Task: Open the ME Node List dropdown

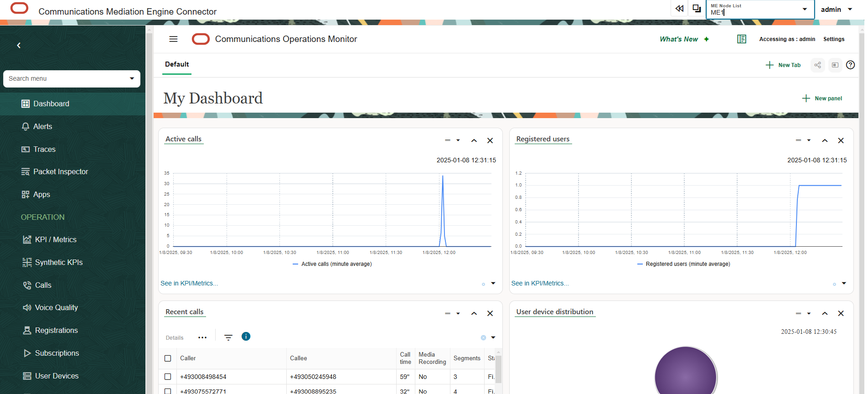Action: pyautogui.click(x=805, y=9)
